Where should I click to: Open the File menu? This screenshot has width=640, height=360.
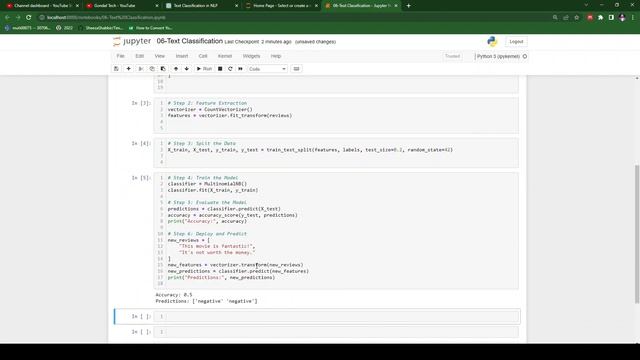pos(120,56)
